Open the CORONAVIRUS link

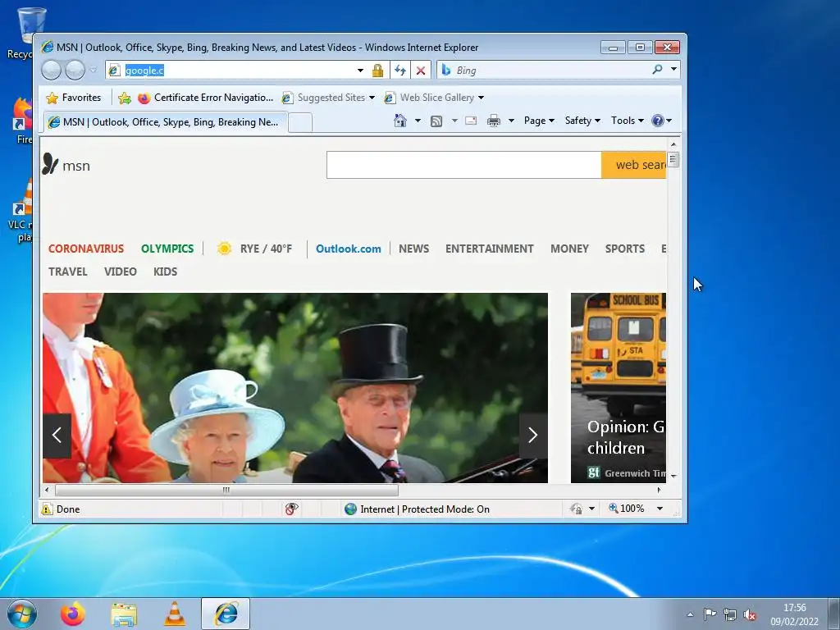[85, 249]
